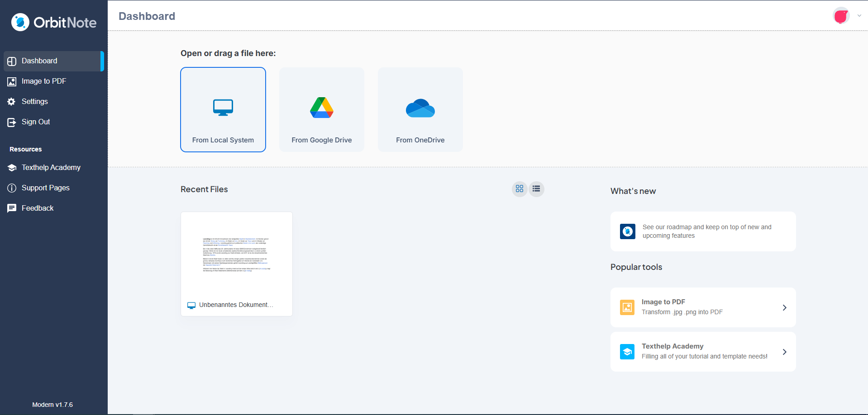Viewport: 868px width, 415px height.
Task: Select Dashboard in the sidebar
Action: pyautogui.click(x=39, y=61)
